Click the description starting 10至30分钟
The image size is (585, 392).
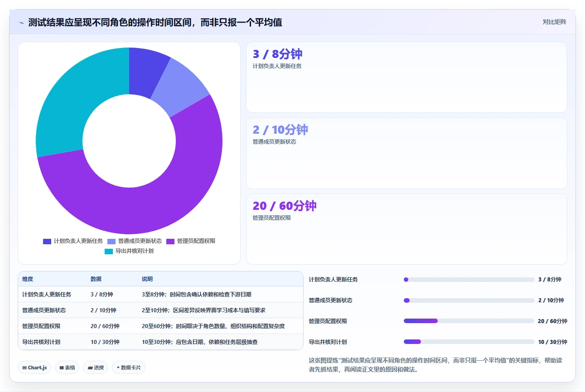200,342
